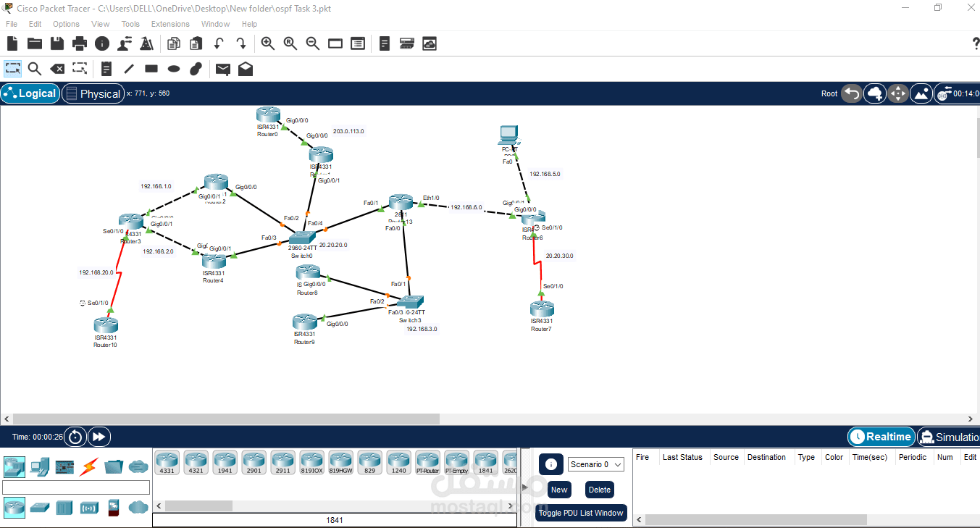Screen dimensions: 980x528
Task: Open the Tools menu
Action: (130, 24)
